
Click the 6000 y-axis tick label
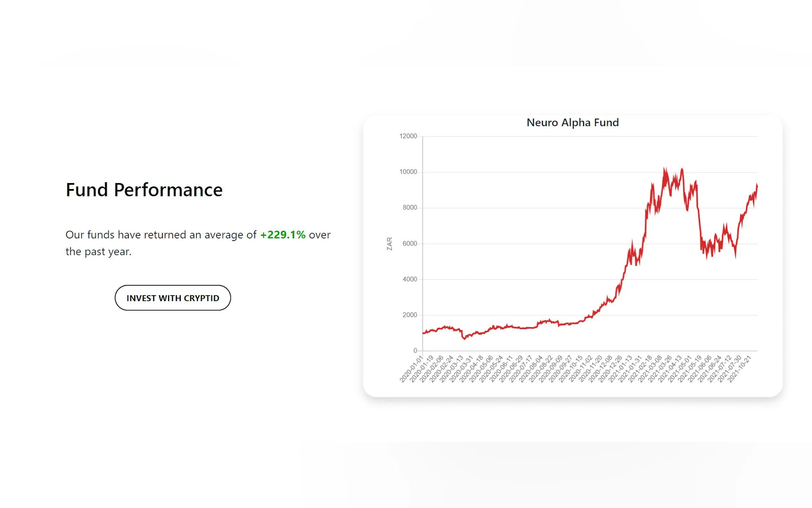click(x=410, y=243)
